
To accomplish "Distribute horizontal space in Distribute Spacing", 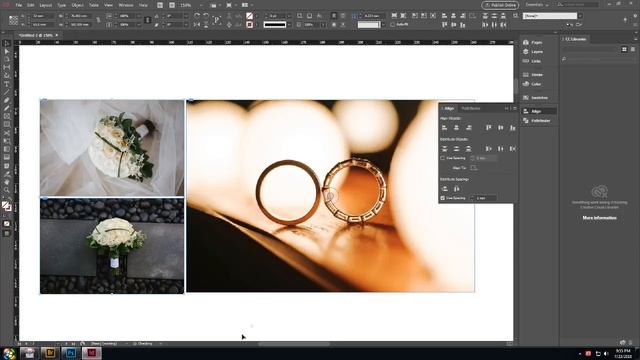I will [x=456, y=189].
